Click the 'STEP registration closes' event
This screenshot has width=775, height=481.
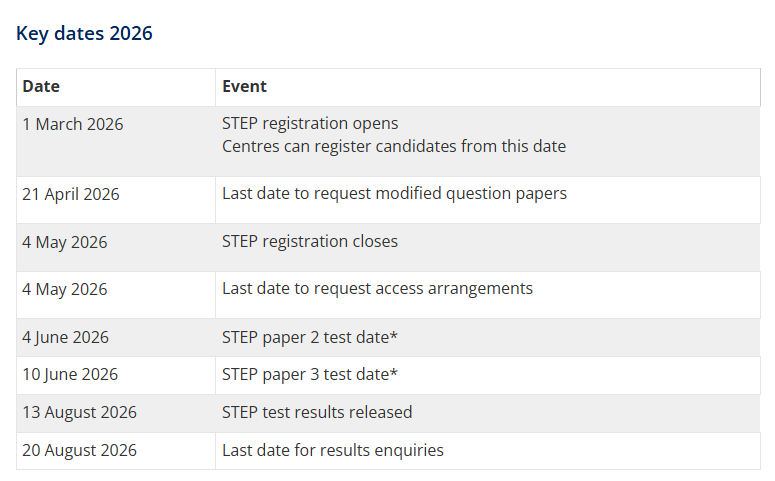310,241
